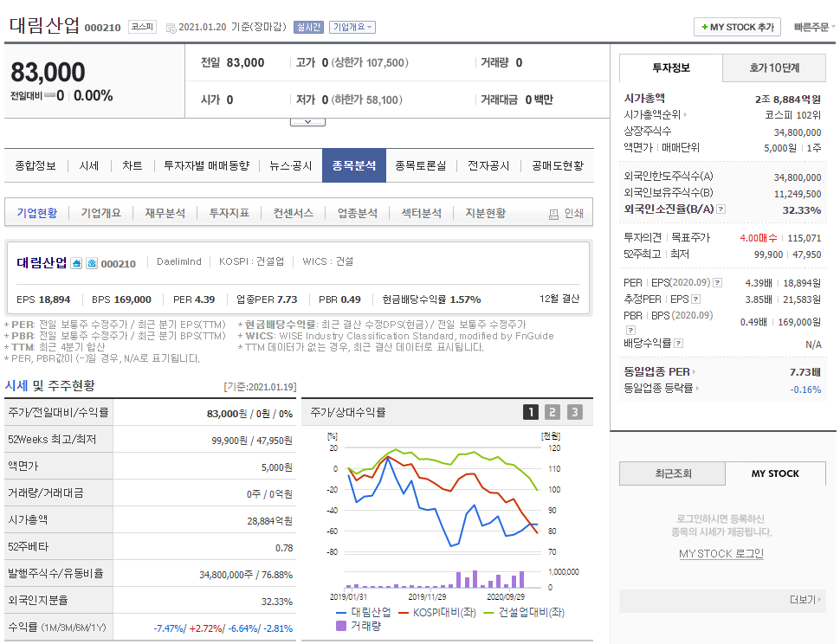Open the 종목토론실 tab
This screenshot has height=644, width=840.
[x=421, y=166]
